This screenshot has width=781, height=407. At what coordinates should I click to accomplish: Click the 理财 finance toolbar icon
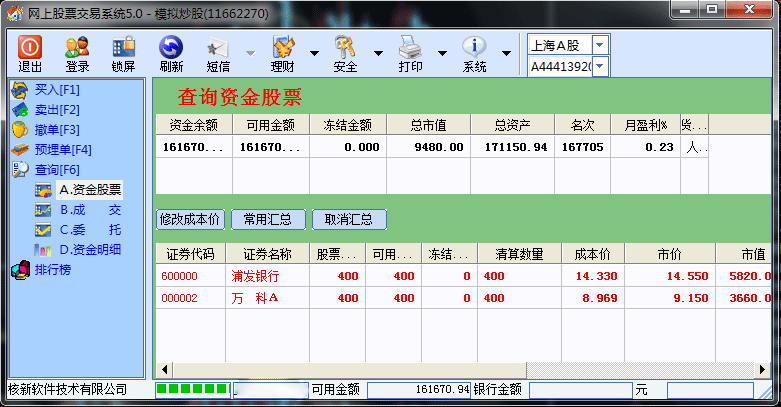283,47
